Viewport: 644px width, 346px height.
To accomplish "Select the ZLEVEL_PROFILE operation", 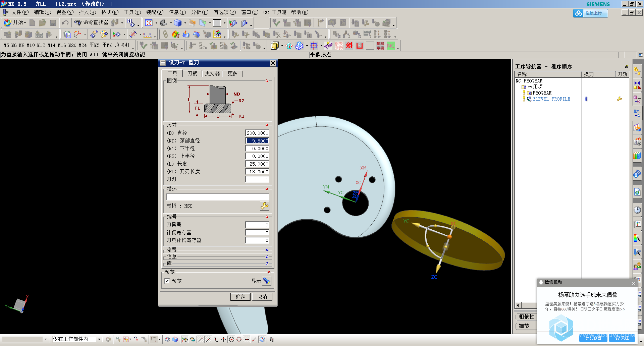I will 551,99.
